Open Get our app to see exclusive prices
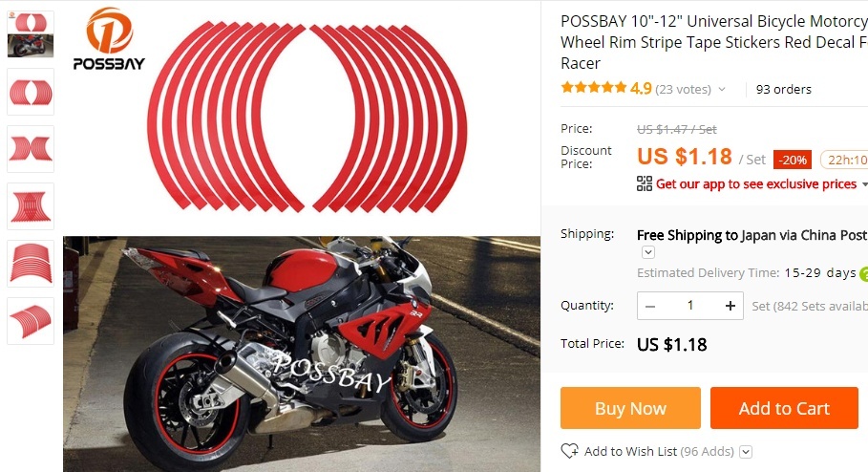 pyautogui.click(x=756, y=183)
